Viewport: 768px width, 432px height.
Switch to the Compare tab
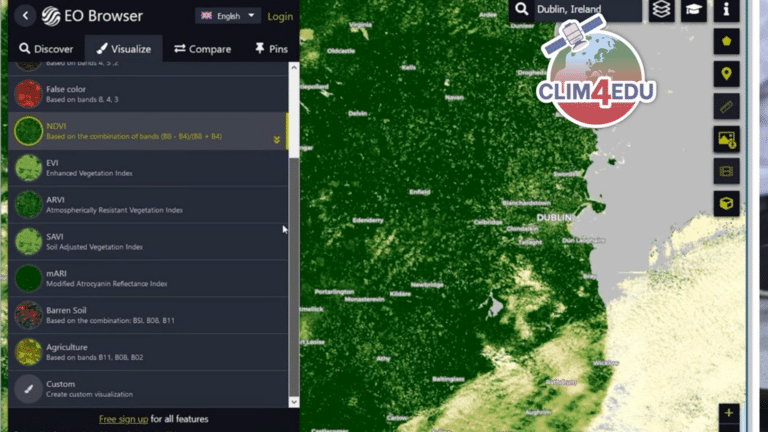pyautogui.click(x=202, y=48)
